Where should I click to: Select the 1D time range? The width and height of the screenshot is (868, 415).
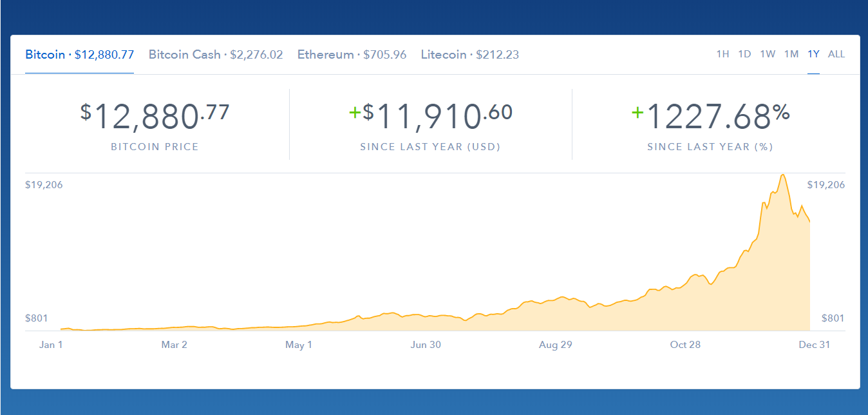(x=744, y=54)
